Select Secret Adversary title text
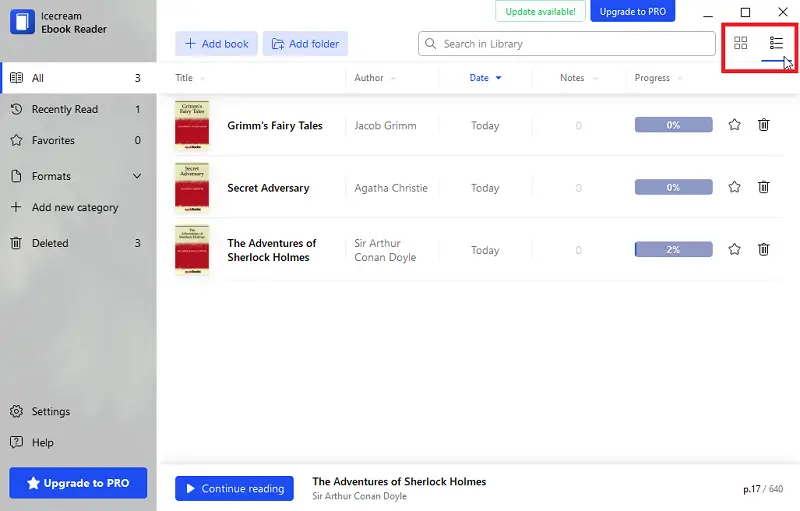Image resolution: width=800 pixels, height=511 pixels. tap(268, 188)
